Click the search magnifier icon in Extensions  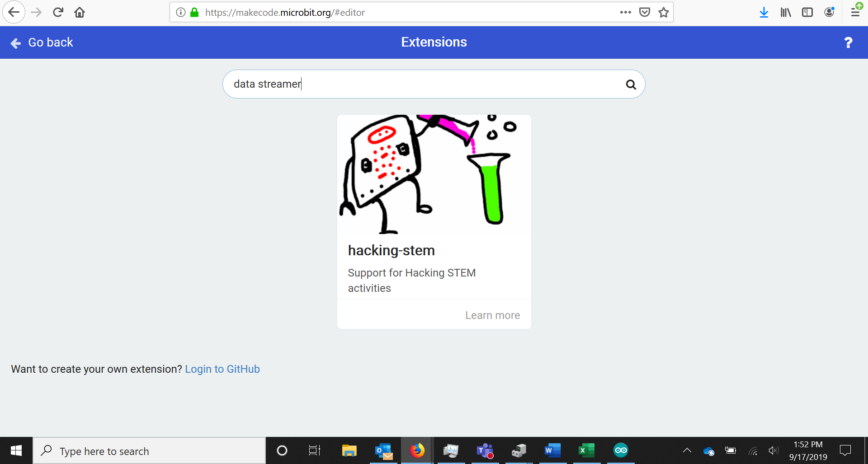click(631, 84)
